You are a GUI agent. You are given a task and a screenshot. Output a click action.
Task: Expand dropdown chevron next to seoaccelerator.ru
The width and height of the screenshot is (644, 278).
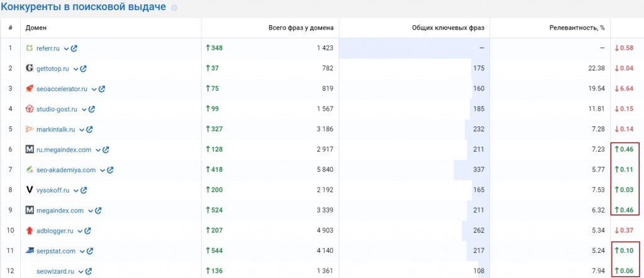94,89
